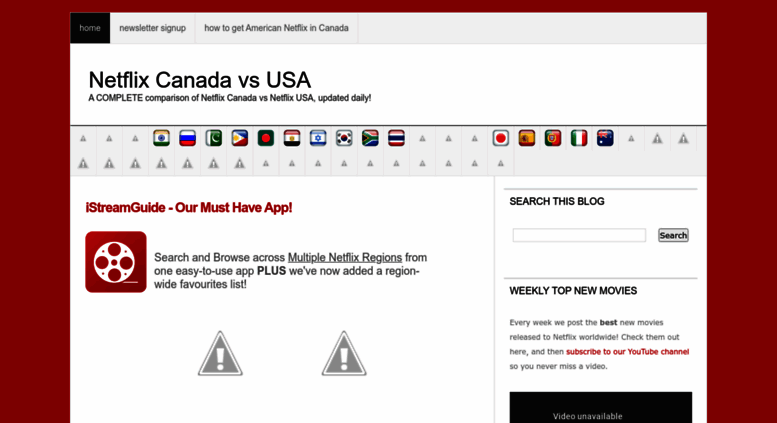Open the Italy flag region
The image size is (777, 423).
[x=579, y=139]
